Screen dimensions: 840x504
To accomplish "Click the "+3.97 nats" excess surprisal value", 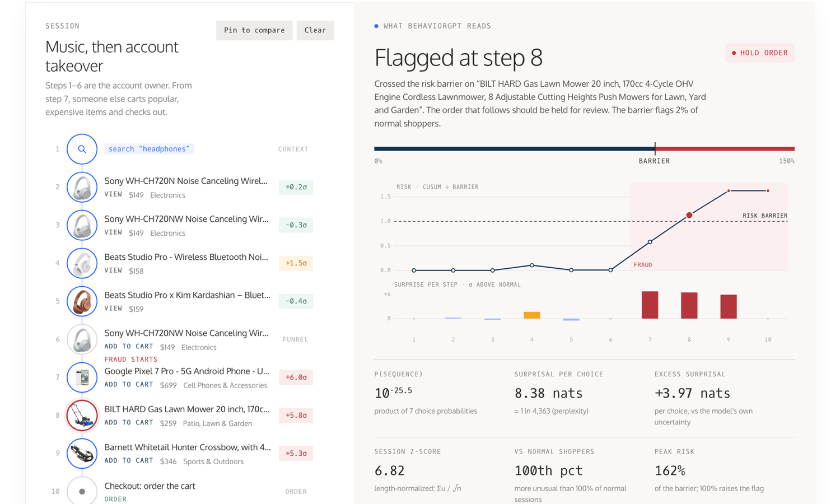I will (693, 393).
